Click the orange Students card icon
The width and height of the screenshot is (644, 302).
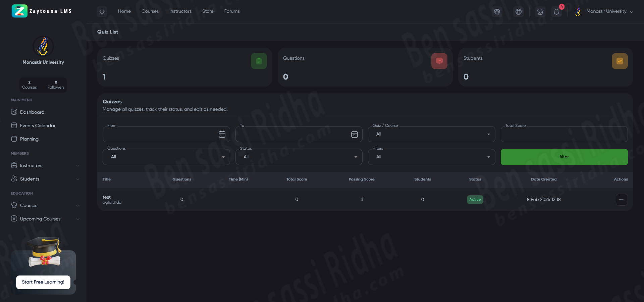[620, 61]
